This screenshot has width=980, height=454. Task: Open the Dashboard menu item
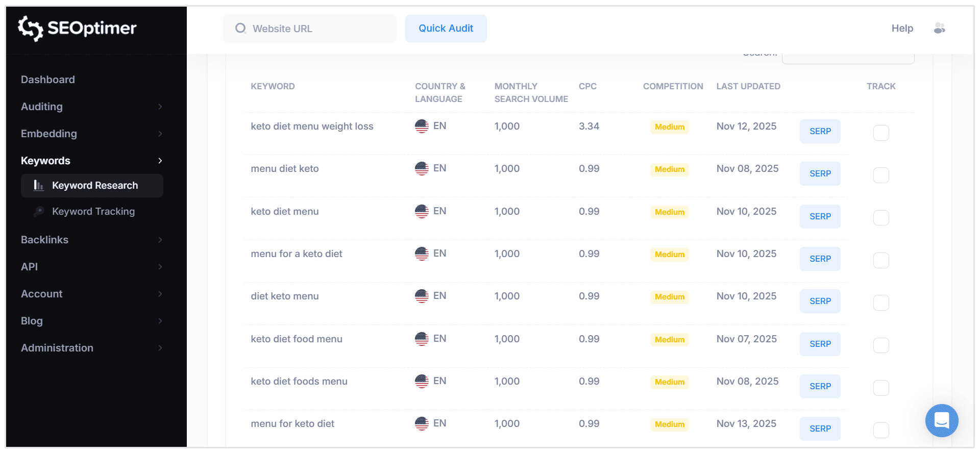(48, 80)
